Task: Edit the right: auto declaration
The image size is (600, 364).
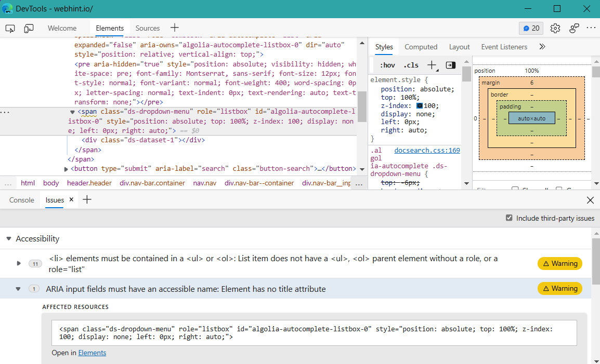Action: click(x=404, y=130)
